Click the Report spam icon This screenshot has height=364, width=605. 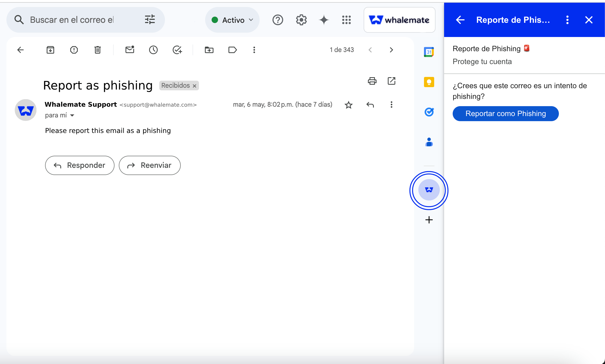[x=74, y=50]
